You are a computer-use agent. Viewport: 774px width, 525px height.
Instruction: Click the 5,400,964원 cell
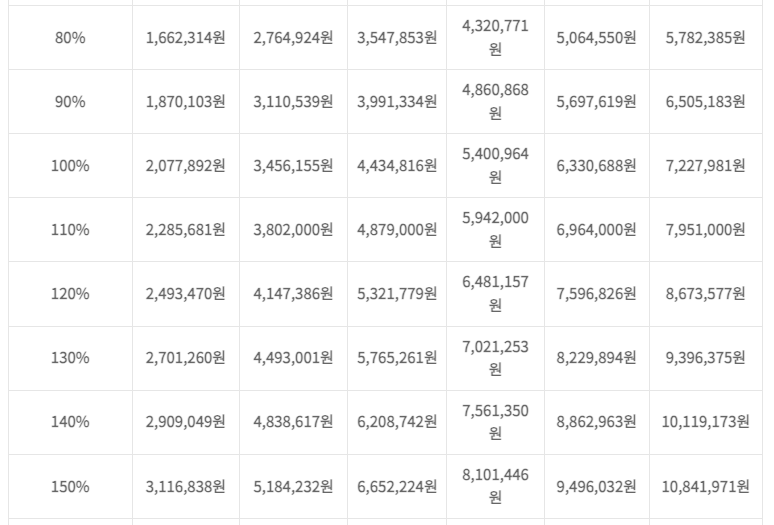(x=496, y=165)
